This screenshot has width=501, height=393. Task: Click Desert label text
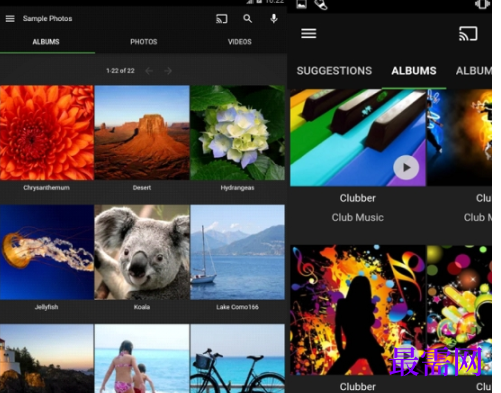142,188
